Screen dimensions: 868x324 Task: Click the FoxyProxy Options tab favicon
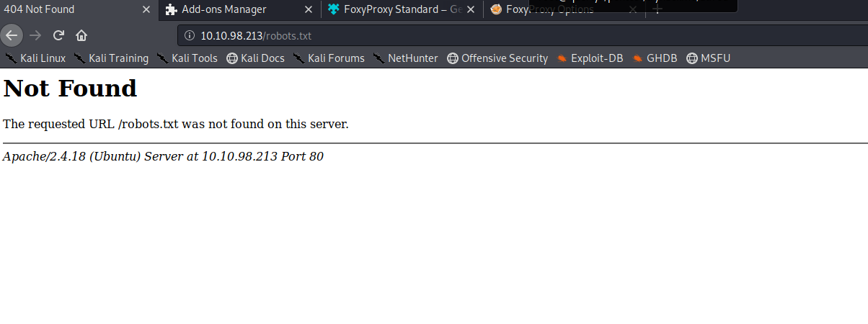click(496, 10)
